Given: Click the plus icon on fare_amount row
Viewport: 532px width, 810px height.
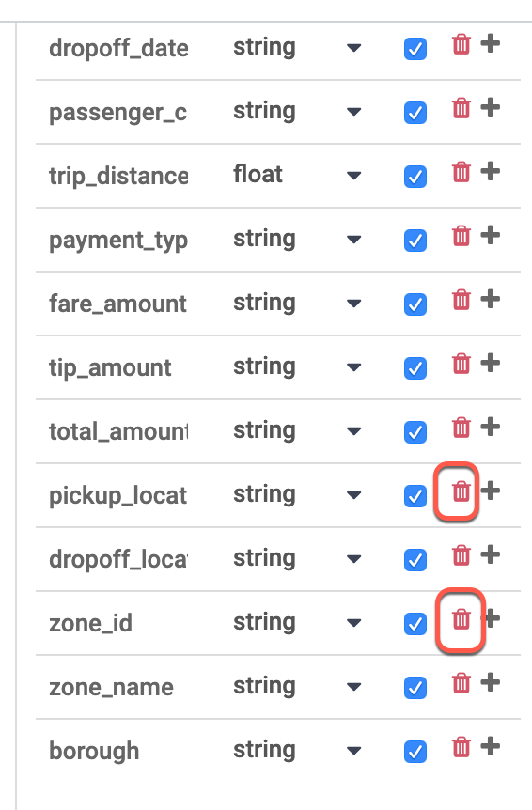Looking at the screenshot, I should click(490, 299).
